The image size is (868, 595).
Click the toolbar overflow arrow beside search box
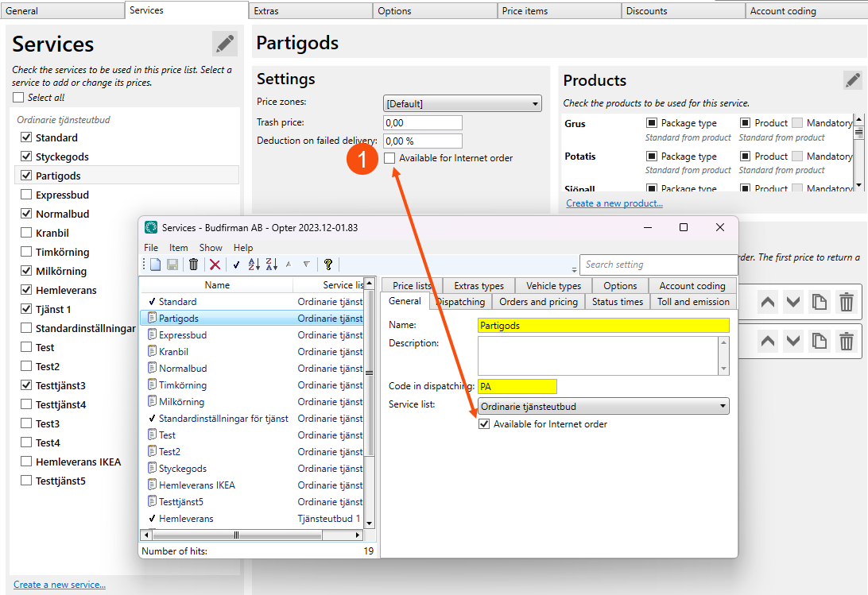point(574,270)
